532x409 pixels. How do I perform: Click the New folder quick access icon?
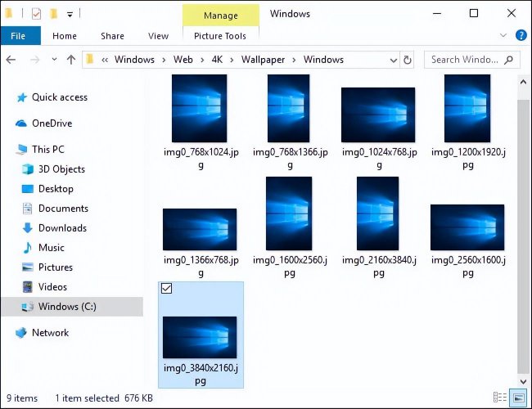click(53, 14)
